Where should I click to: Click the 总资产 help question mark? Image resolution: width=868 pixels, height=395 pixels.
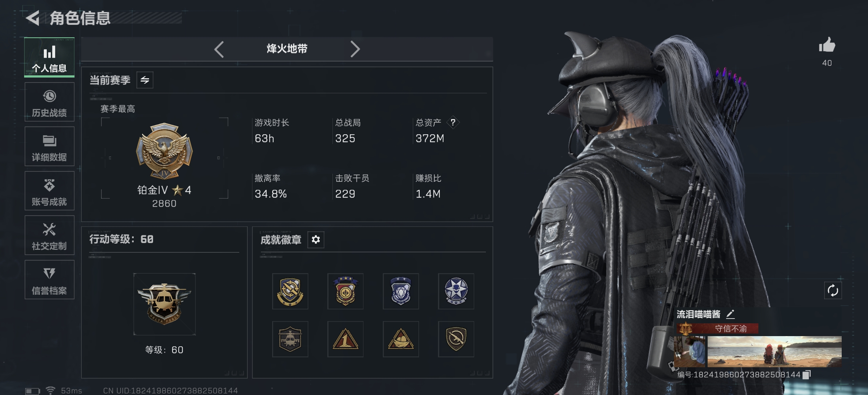tap(453, 122)
